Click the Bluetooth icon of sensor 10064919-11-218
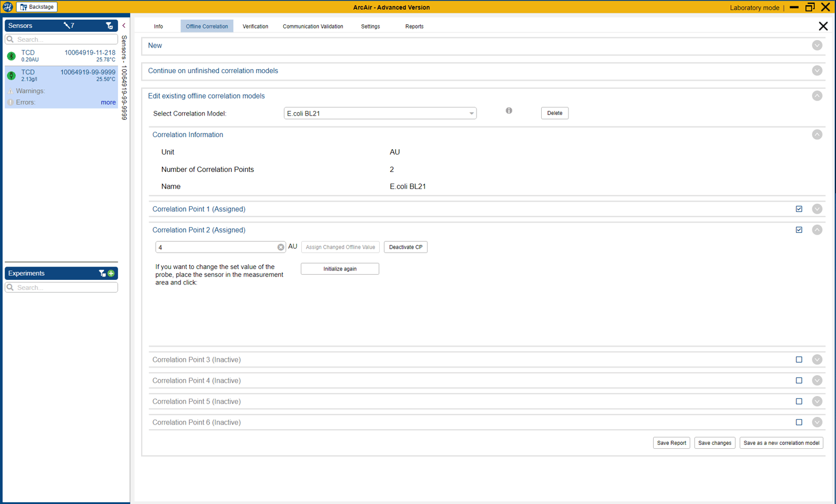The width and height of the screenshot is (836, 504). 11,56
